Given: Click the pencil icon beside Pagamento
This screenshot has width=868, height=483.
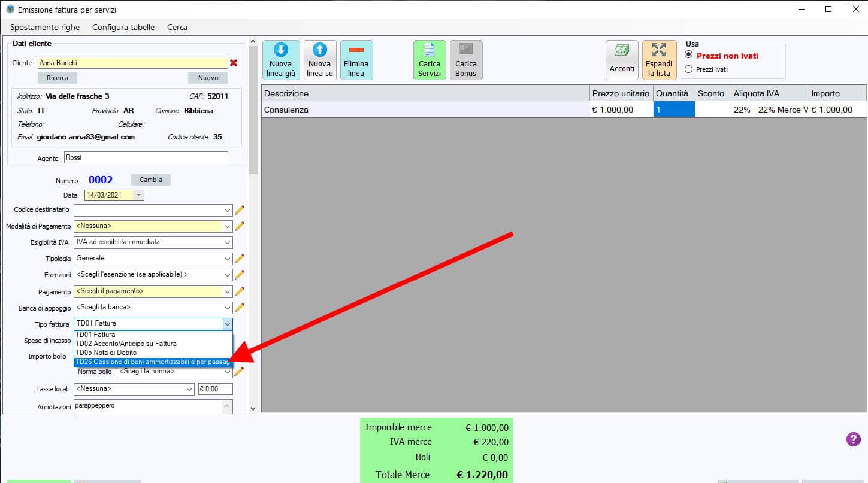Looking at the screenshot, I should coord(240,291).
